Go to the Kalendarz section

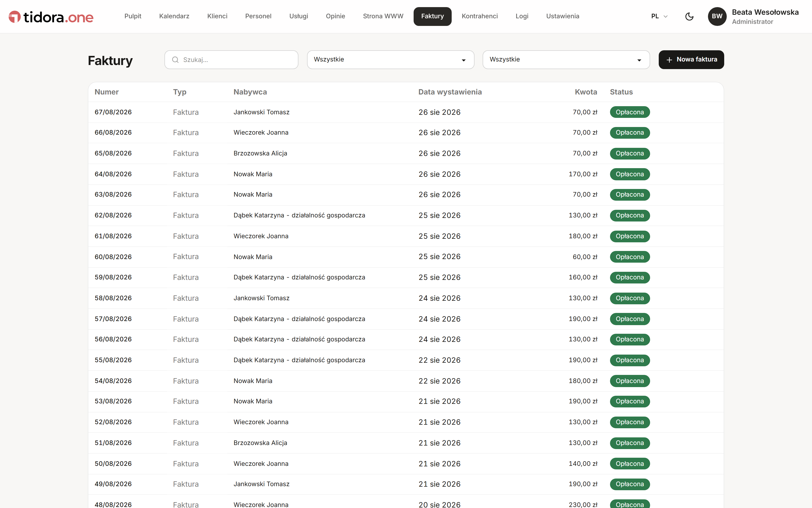click(x=174, y=17)
